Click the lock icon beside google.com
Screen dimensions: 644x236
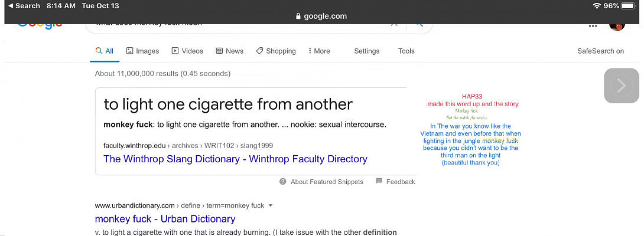pyautogui.click(x=298, y=17)
